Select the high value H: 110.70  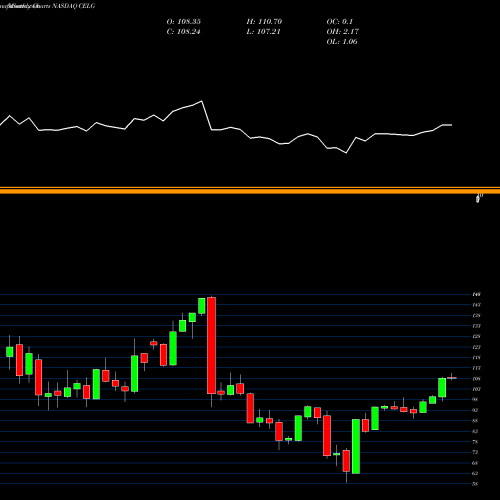click(264, 22)
